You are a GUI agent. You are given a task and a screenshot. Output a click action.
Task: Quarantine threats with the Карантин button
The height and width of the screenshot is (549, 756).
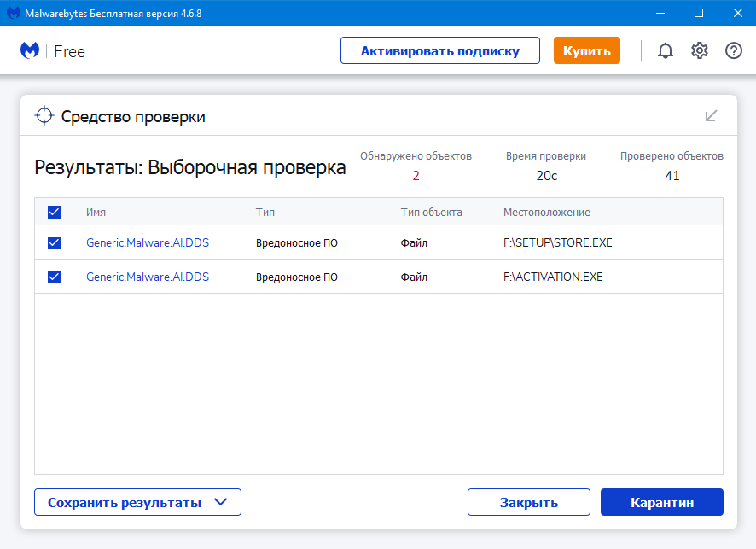[x=661, y=502]
